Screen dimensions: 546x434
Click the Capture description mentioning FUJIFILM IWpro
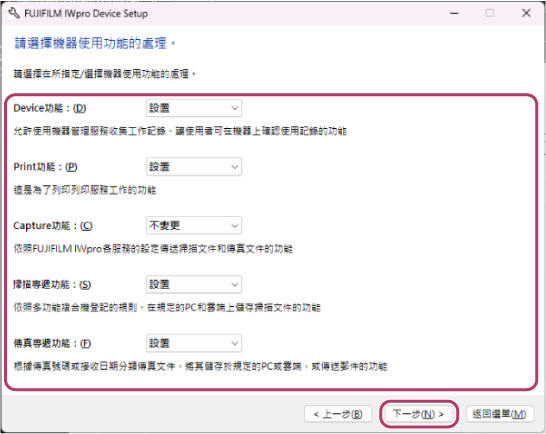(x=153, y=249)
